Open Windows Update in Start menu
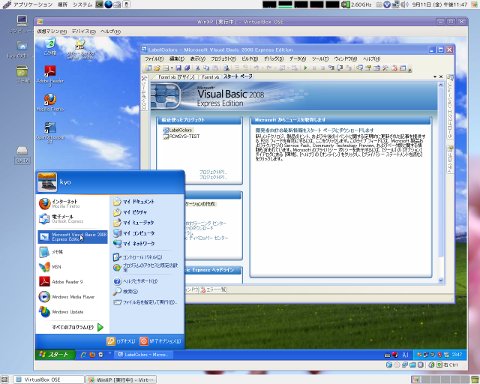 (x=73, y=312)
